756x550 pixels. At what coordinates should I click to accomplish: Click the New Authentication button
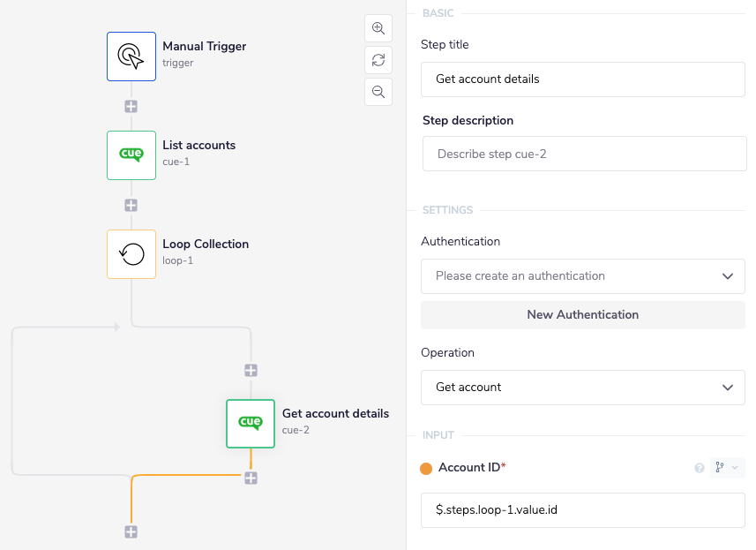582,314
